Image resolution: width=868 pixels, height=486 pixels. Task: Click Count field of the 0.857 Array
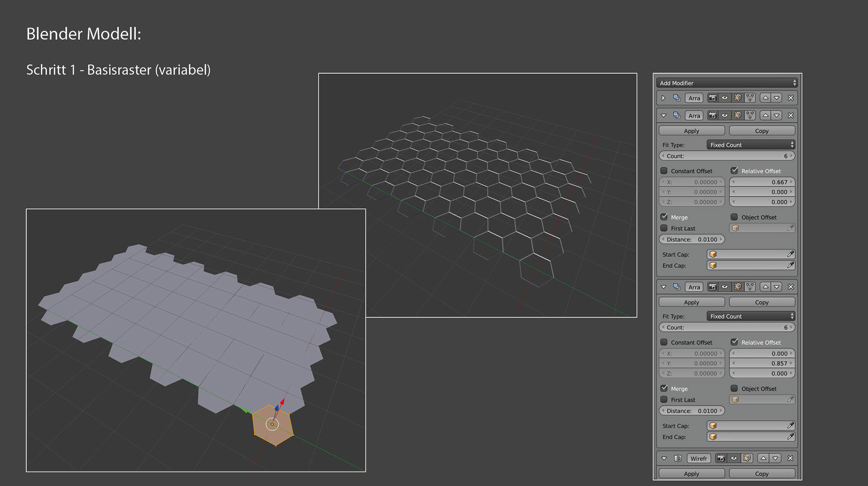[726, 327]
